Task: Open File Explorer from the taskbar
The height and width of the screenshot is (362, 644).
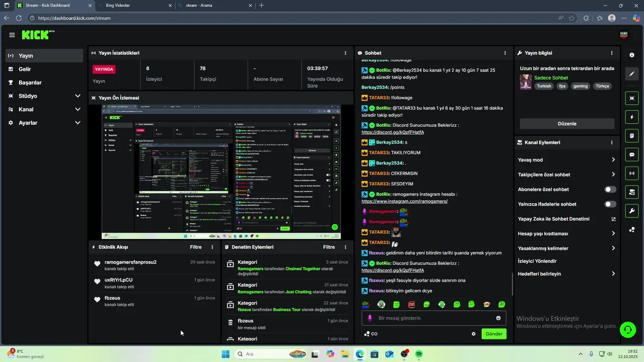Action: (345, 354)
